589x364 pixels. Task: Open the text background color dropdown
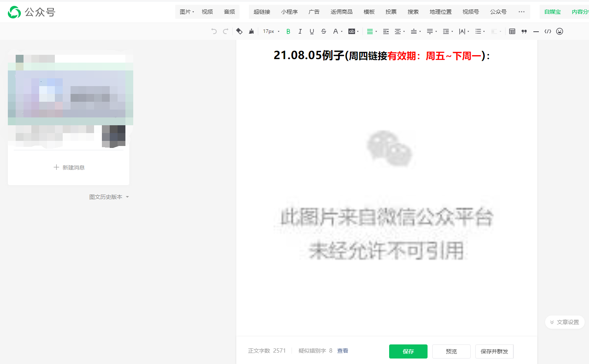pos(353,31)
